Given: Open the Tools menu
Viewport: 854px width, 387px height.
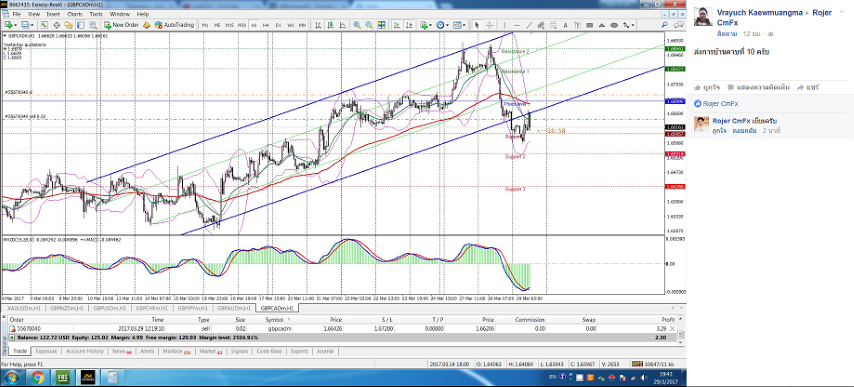Looking at the screenshot, I should coord(96,14).
